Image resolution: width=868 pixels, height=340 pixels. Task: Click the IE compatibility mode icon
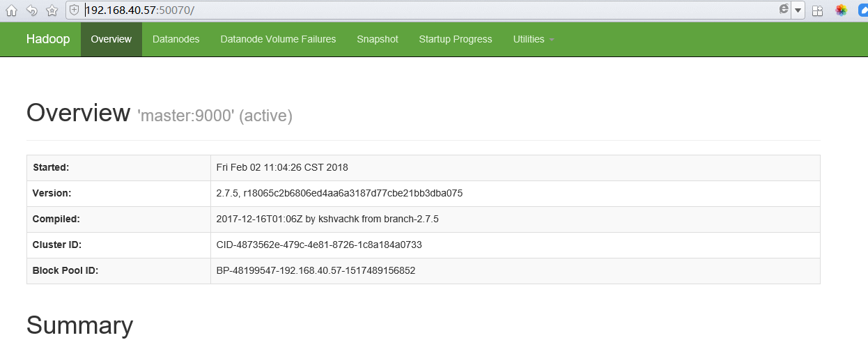click(784, 10)
